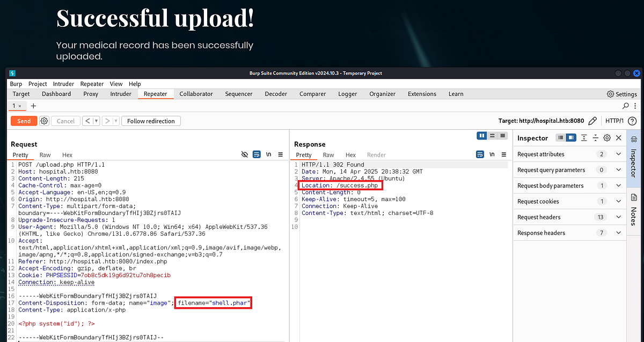Show Response in Raw view

pos(328,155)
